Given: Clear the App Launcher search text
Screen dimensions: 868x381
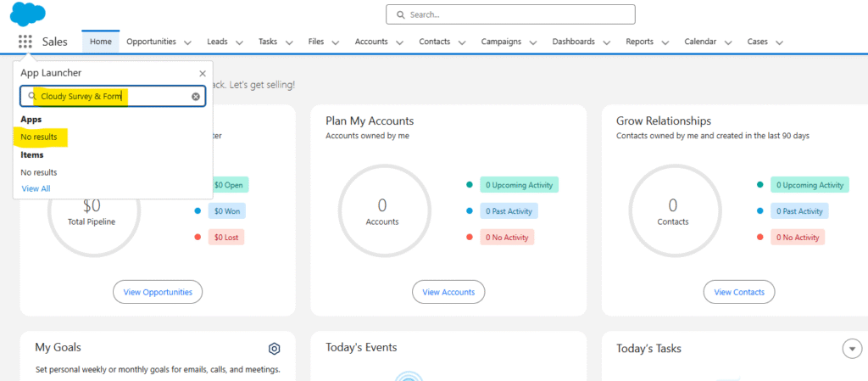Looking at the screenshot, I should tap(196, 97).
